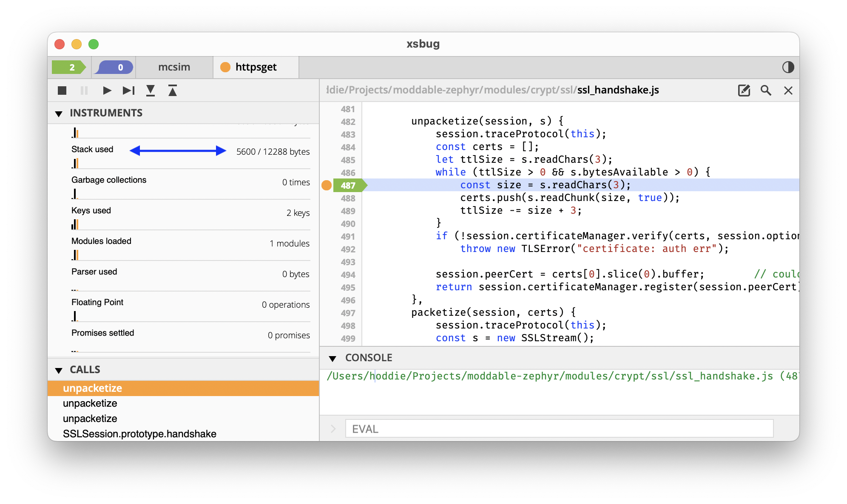Toggle the dark/light appearance icon
847x504 pixels.
coord(788,67)
